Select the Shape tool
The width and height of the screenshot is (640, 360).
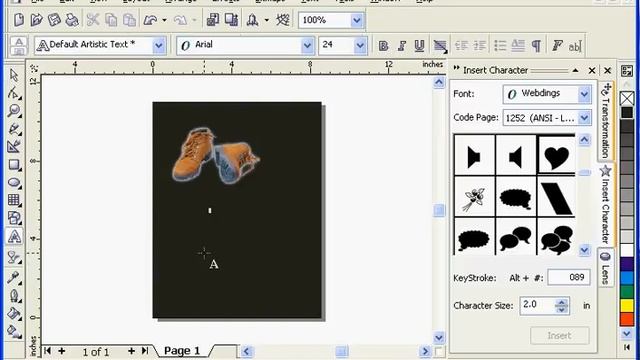(x=14, y=93)
